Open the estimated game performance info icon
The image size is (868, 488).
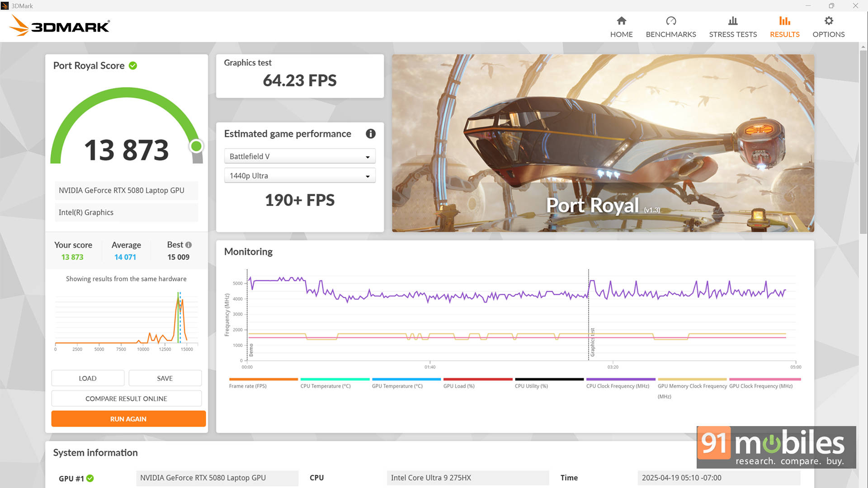[x=370, y=134]
